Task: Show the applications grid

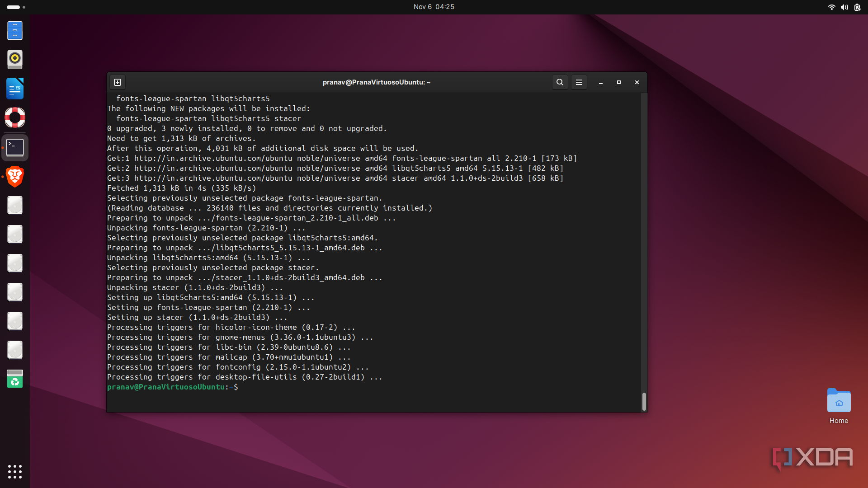Action: click(15, 472)
